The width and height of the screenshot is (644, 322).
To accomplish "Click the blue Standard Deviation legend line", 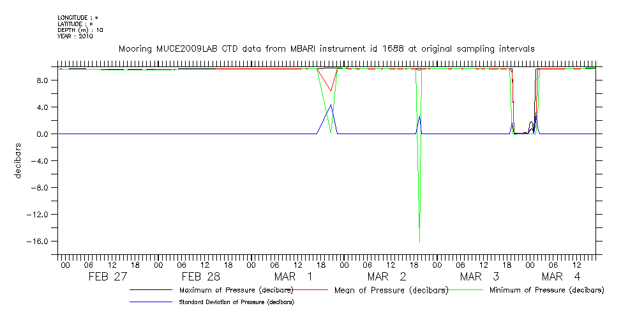I will point(151,302).
